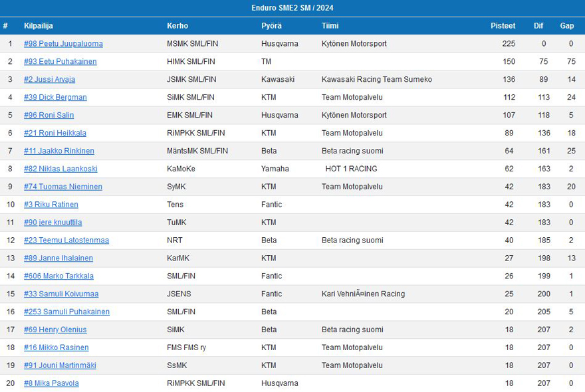Screen dimensions: 585x392
Task: Select club cell FMS FMS ry
Action: pyautogui.click(x=187, y=348)
